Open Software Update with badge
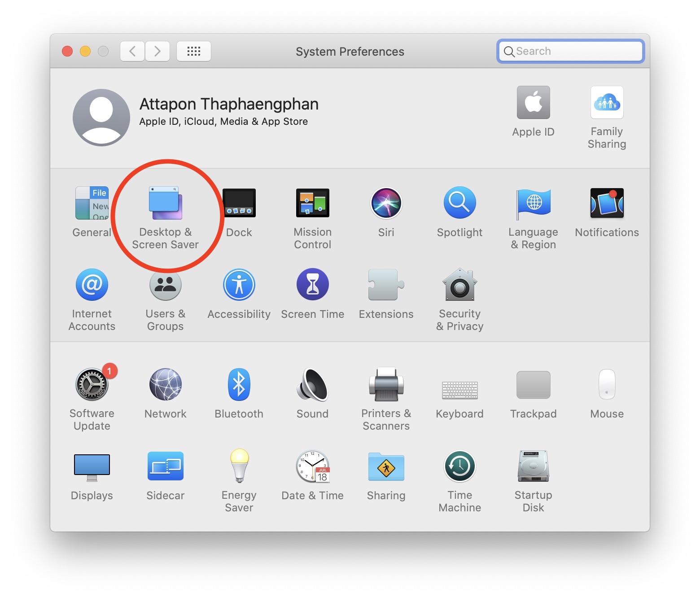 (92, 385)
